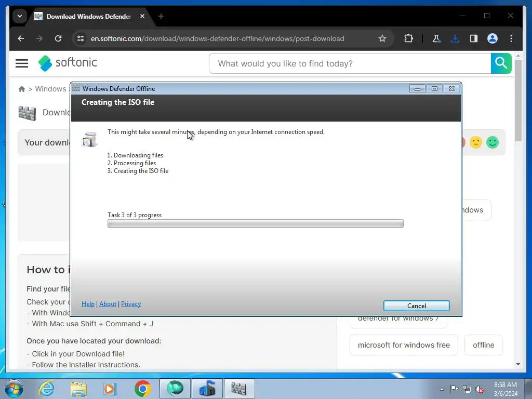Image resolution: width=532 pixels, height=399 pixels.
Task: Click the Chrome forward arrow
Action: coord(39,38)
